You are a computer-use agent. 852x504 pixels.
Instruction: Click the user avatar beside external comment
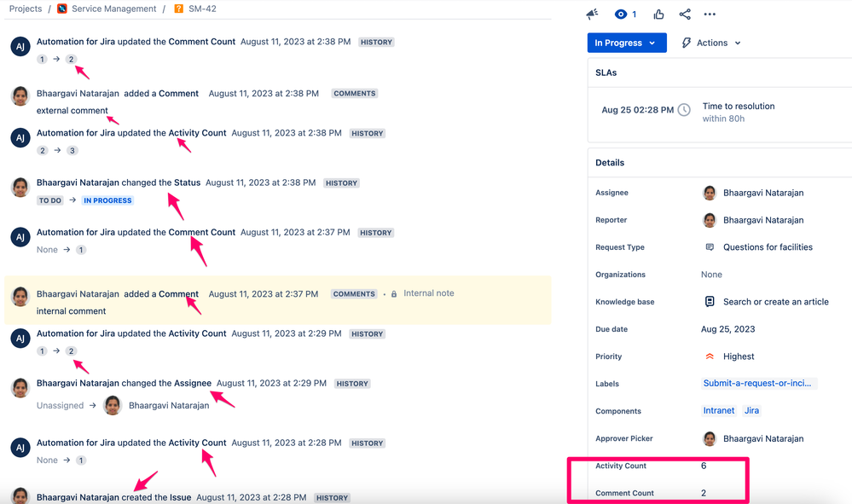pyautogui.click(x=20, y=96)
